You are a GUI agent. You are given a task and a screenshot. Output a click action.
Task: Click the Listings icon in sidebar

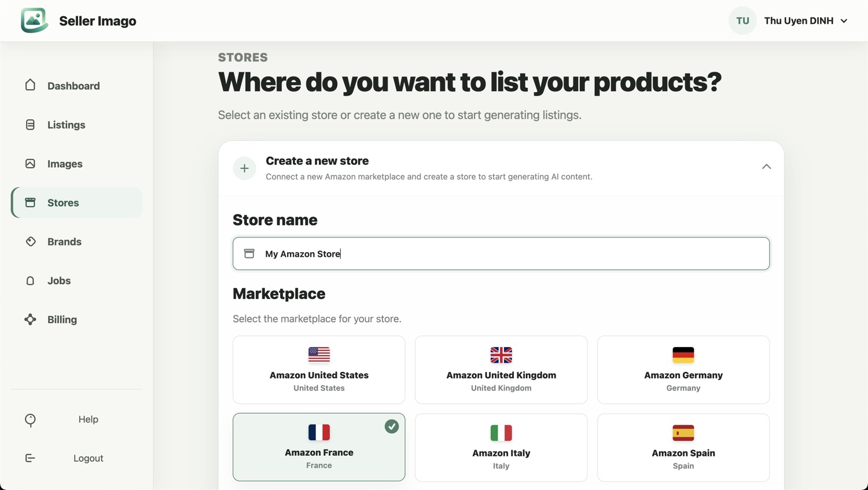pyautogui.click(x=30, y=124)
